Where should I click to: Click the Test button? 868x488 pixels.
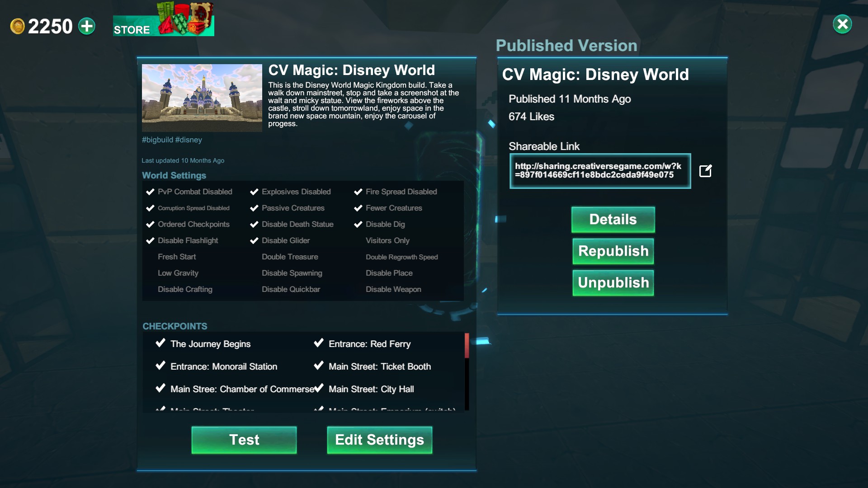[x=244, y=440]
